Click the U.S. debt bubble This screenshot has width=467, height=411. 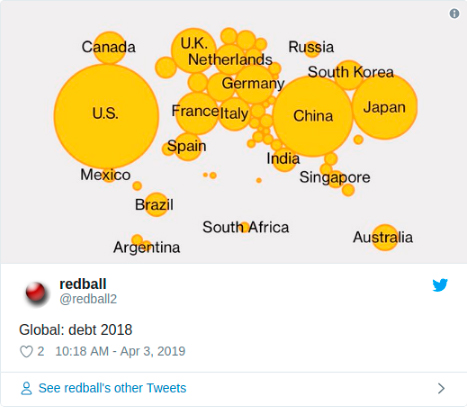click(106, 116)
